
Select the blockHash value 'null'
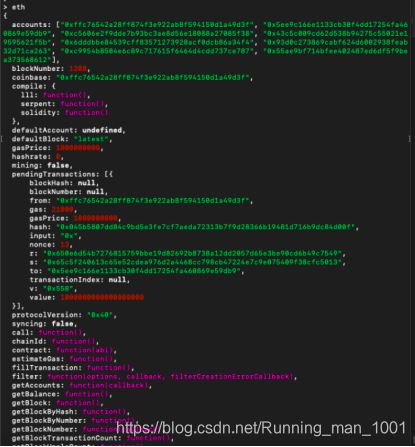[x=87, y=183]
